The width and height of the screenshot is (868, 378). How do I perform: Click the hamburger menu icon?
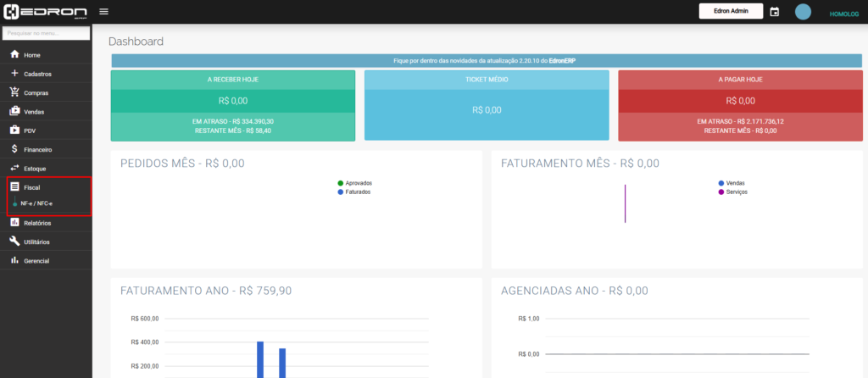tap(103, 12)
